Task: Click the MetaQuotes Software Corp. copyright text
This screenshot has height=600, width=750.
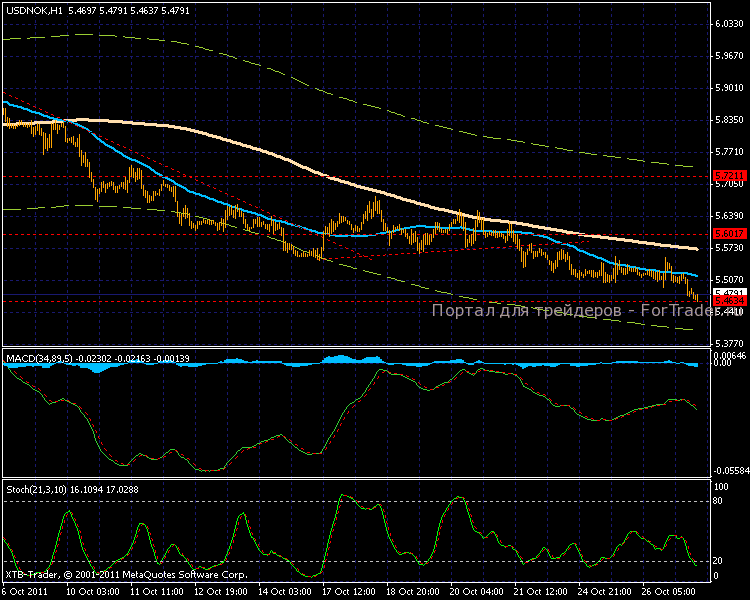Action: pos(125,575)
